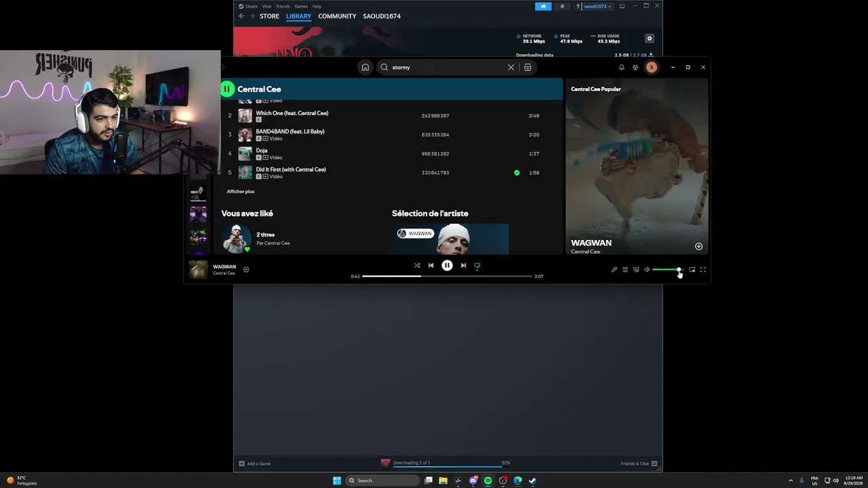Adjust the Spotify volume slider
Image resolution: width=868 pixels, height=488 pixels.
[x=667, y=270]
